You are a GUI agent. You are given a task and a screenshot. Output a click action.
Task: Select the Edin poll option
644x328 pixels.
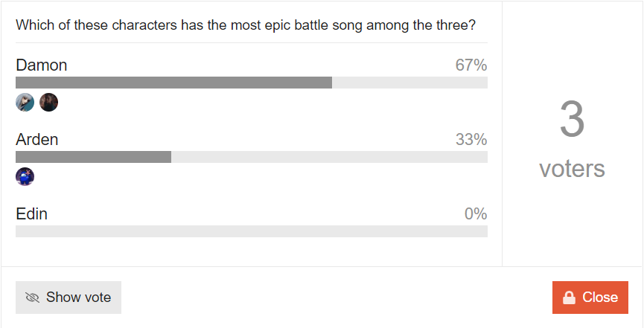pos(32,214)
